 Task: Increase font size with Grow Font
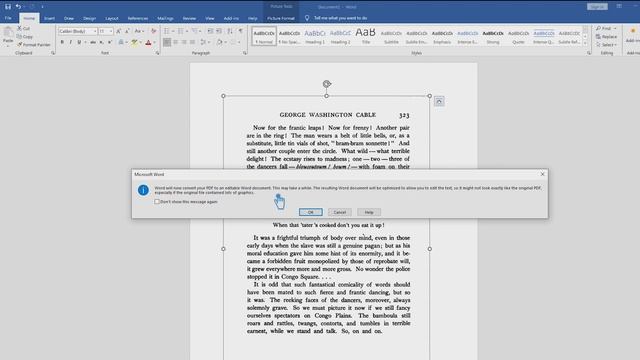point(118,31)
